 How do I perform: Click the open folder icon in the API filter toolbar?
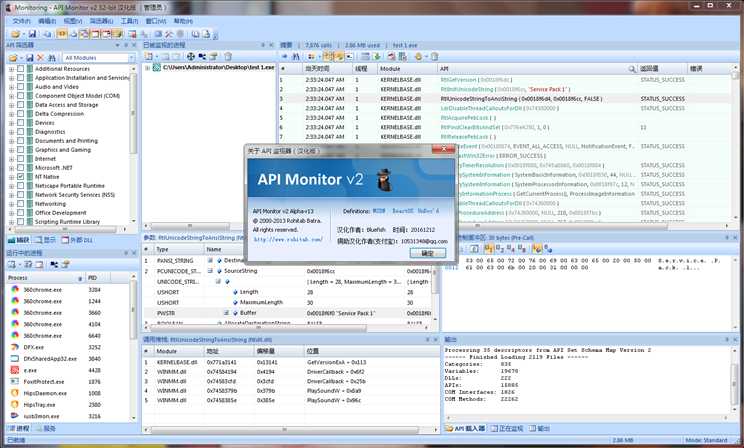[x=13, y=57]
